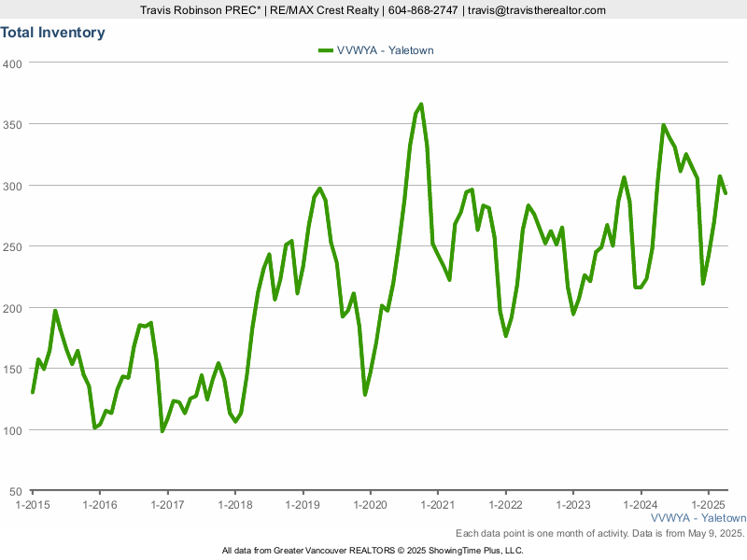Click the 100 y-axis value
The width and height of the screenshot is (747, 560).
click(12, 431)
